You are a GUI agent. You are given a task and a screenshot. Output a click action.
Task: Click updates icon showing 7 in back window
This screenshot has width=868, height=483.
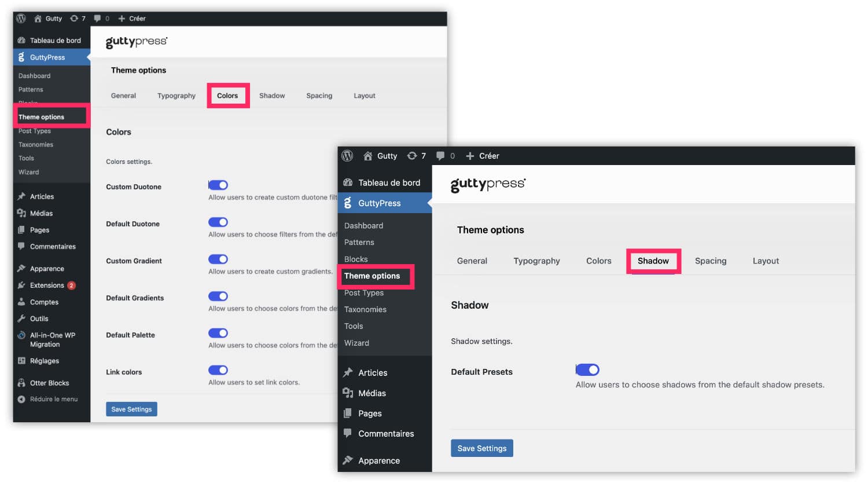tap(74, 19)
